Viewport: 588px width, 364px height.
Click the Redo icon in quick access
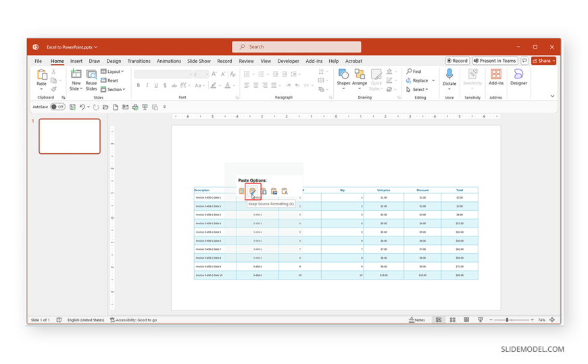point(96,107)
